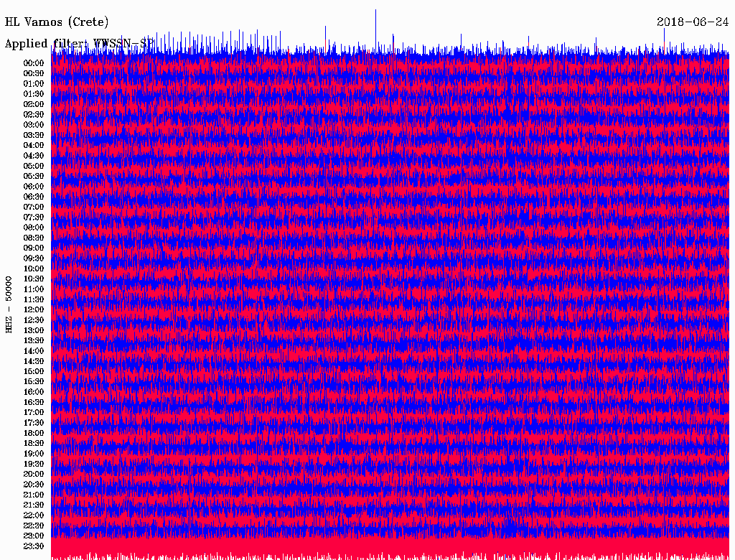Screen dimensions: 735x560
Task: Click the 23:30 time label
Action: tap(34, 546)
